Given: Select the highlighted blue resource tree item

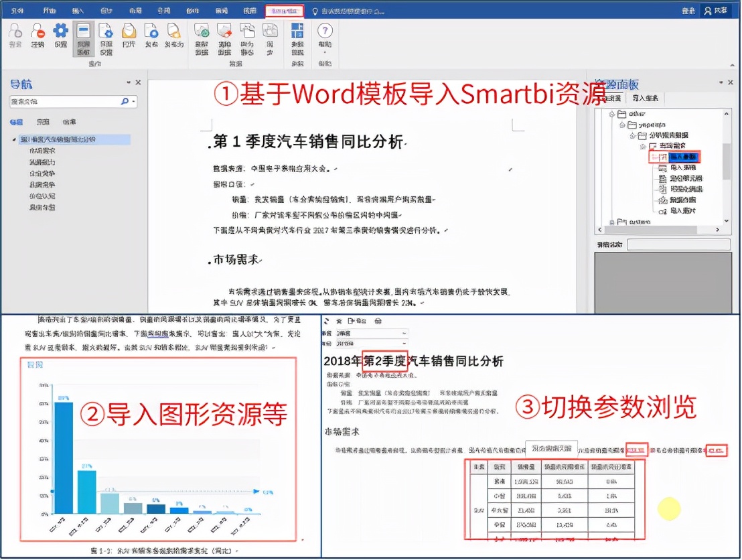Looking at the screenshot, I should coord(683,157).
